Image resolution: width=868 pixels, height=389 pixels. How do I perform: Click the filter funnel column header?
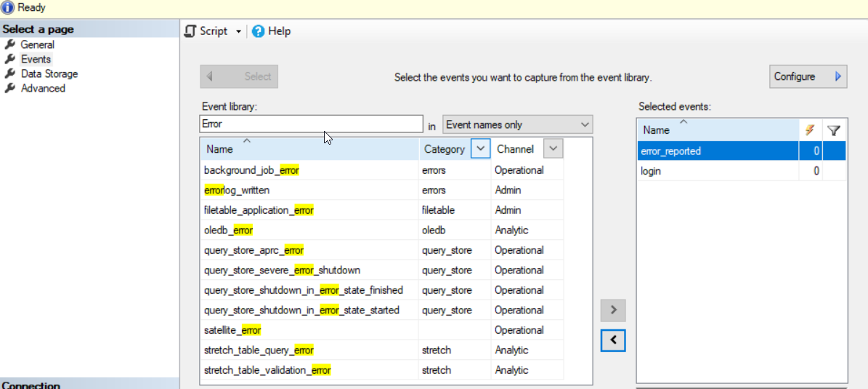tap(834, 130)
